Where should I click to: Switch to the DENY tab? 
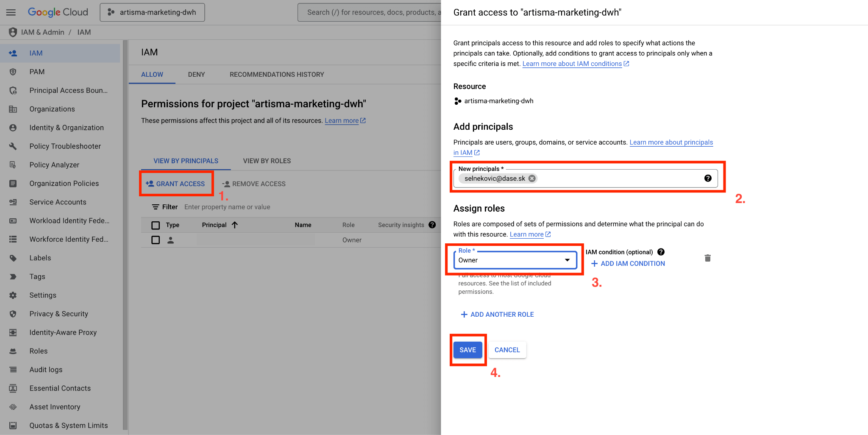pyautogui.click(x=196, y=75)
